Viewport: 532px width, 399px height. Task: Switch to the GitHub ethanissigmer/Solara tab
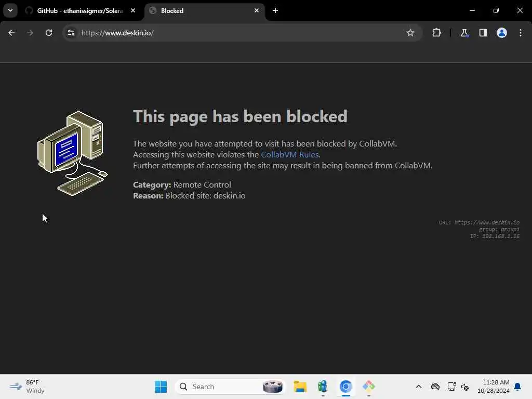click(x=80, y=11)
